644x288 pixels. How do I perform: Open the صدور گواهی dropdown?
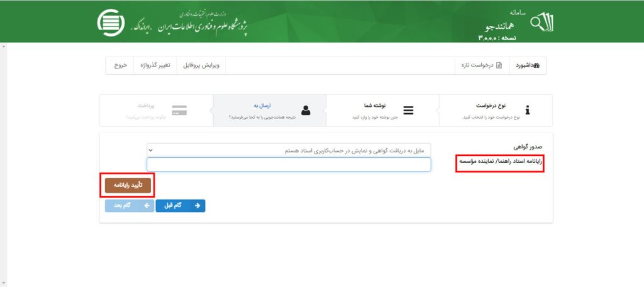289,150
